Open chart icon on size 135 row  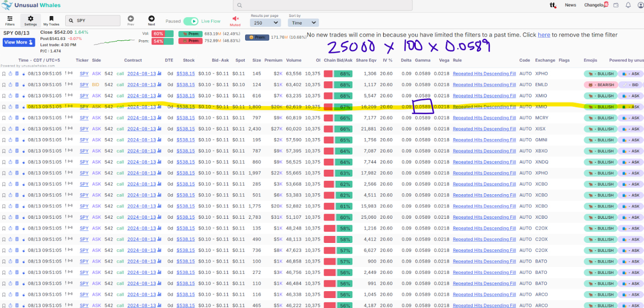(x=159, y=228)
